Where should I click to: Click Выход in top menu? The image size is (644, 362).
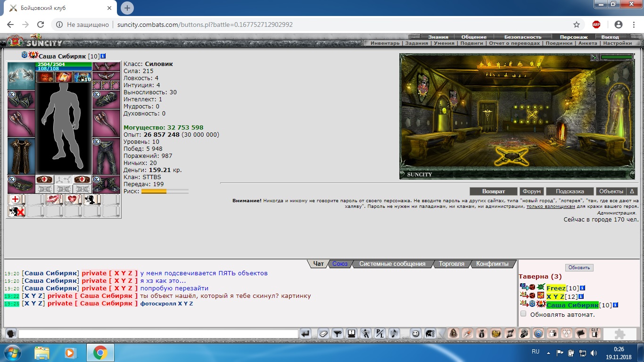[x=610, y=37]
